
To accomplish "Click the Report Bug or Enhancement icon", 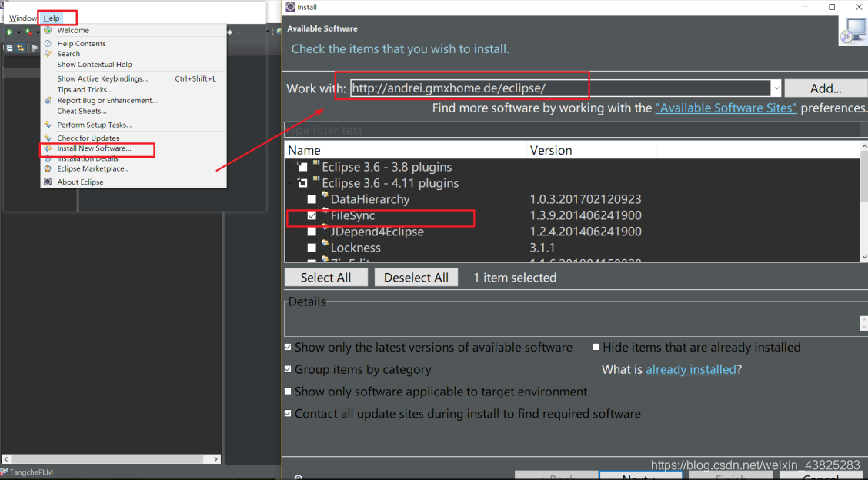I will pos(48,100).
